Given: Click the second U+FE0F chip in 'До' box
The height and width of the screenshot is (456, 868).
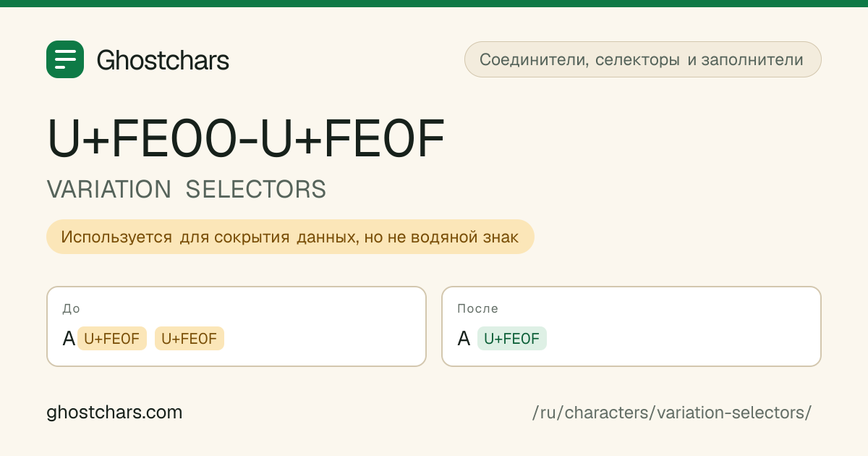Looking at the screenshot, I should click(x=190, y=339).
